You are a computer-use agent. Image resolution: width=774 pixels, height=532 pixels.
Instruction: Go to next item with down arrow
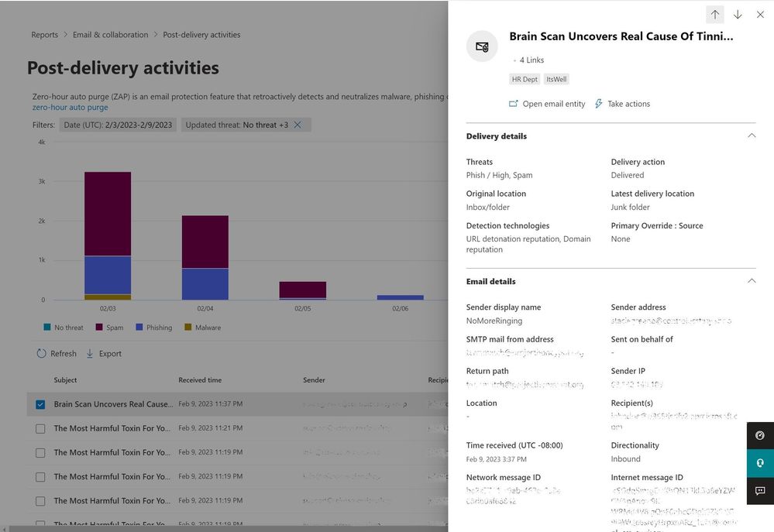pyautogui.click(x=738, y=14)
